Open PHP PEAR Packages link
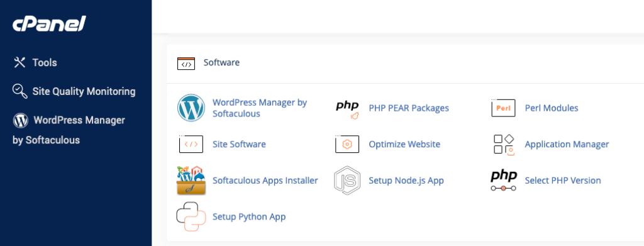Screen dimensions: 644x246 point(409,108)
